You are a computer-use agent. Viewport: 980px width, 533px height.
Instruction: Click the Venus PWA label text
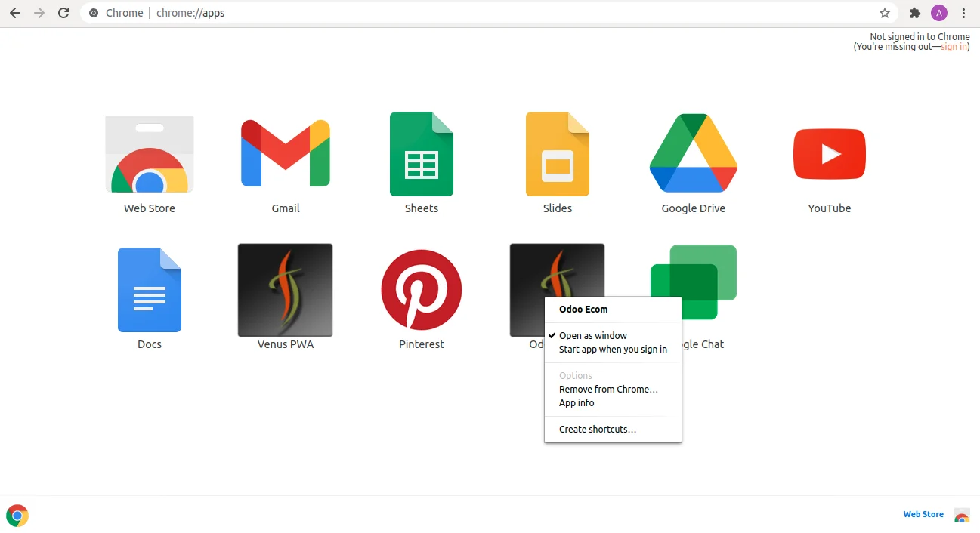coord(286,344)
